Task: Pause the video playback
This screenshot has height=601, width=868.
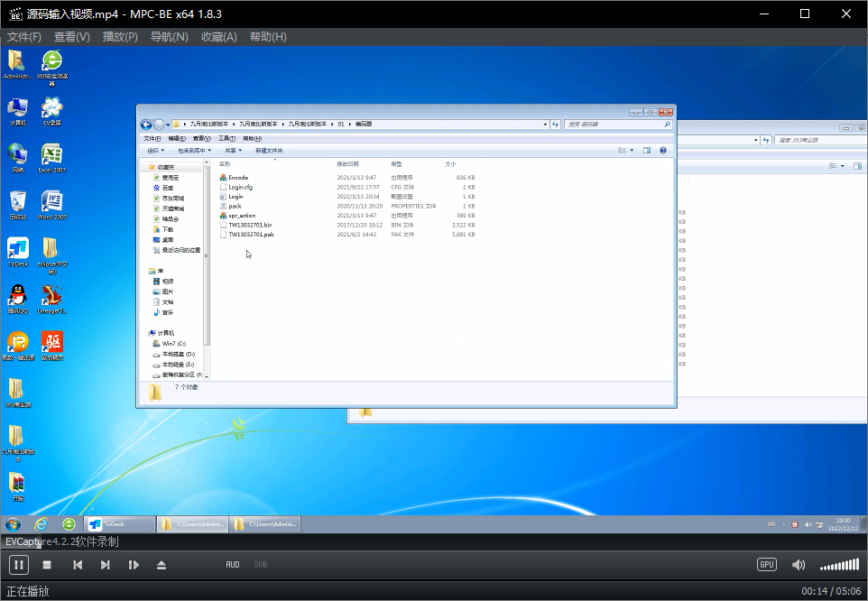Action: tap(18, 565)
